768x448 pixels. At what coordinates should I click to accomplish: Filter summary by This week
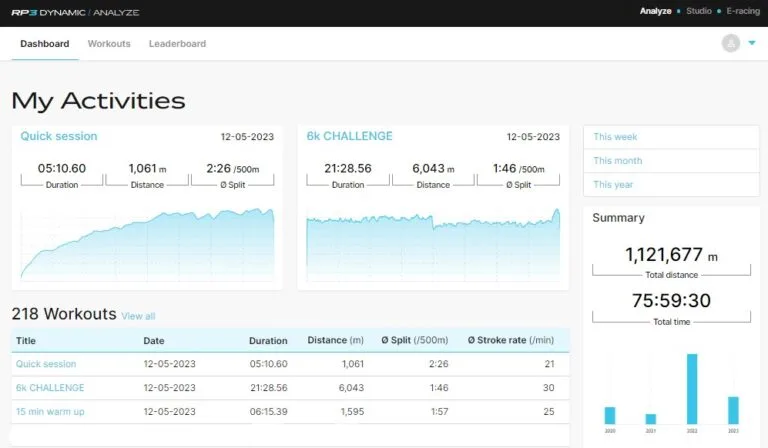[x=615, y=137]
